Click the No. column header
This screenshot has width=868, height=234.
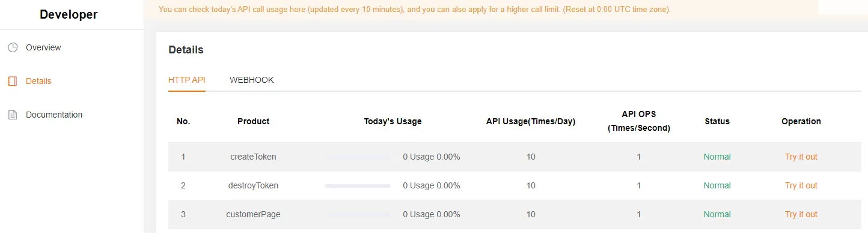tap(183, 121)
